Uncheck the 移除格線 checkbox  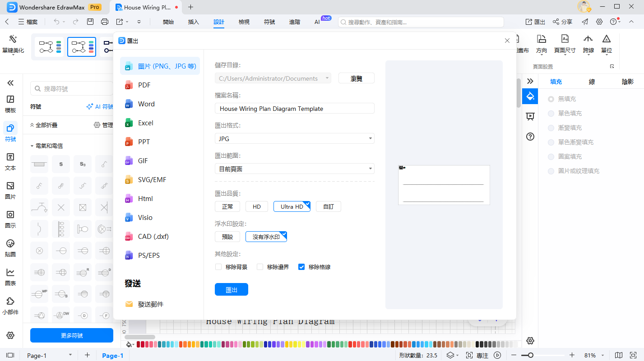point(301,267)
